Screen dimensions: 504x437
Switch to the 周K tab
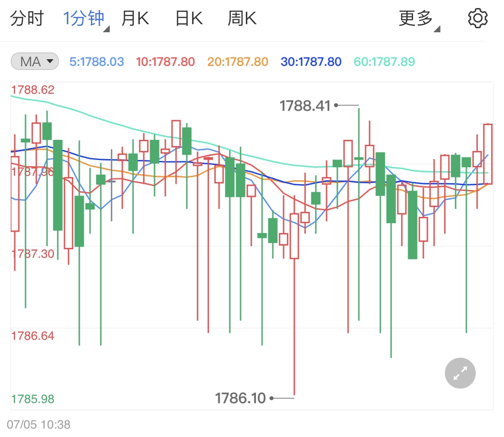(242, 18)
